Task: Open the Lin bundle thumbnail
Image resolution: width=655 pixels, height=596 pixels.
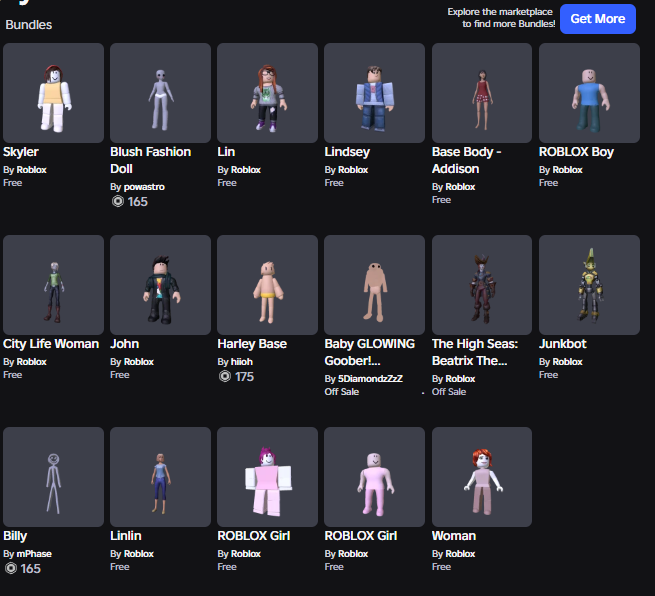Action: [267, 93]
